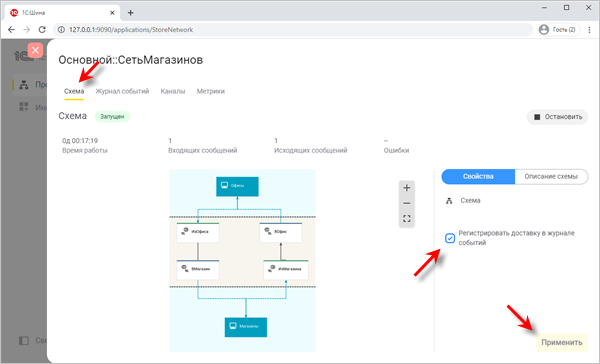Switch to Свойства toggle segment
The height and width of the screenshot is (364, 600).
[x=478, y=176]
